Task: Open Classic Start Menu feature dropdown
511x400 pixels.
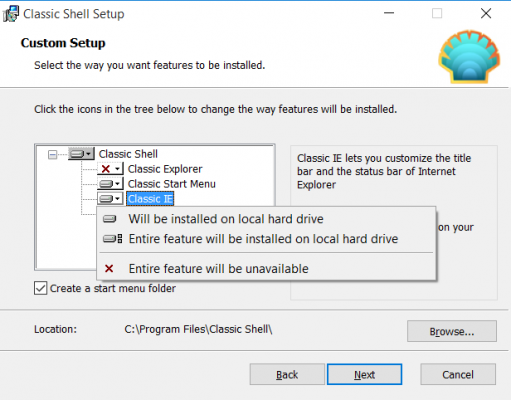Action: coord(110,184)
